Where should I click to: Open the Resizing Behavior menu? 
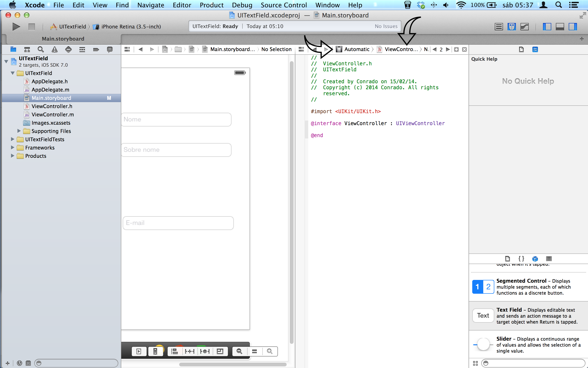click(x=220, y=351)
